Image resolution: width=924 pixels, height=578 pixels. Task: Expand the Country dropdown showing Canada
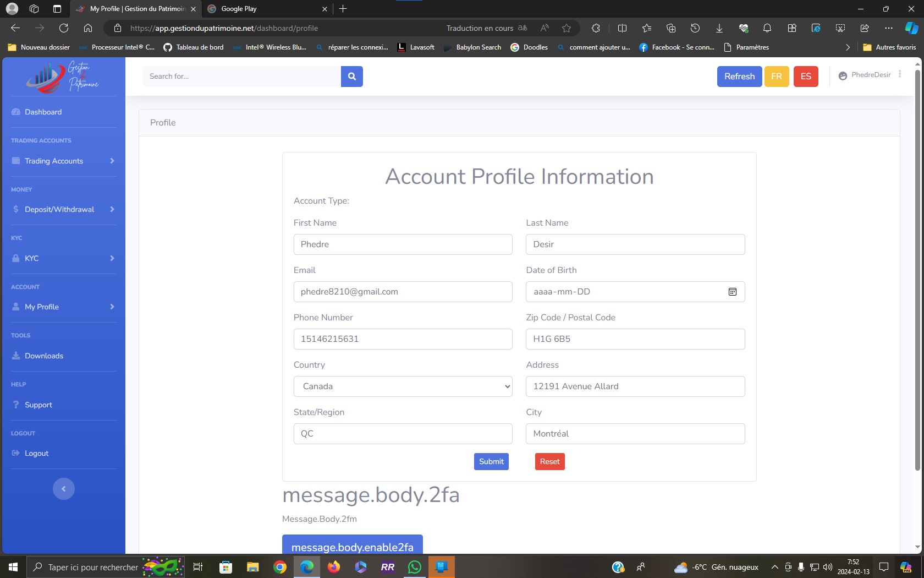click(403, 386)
